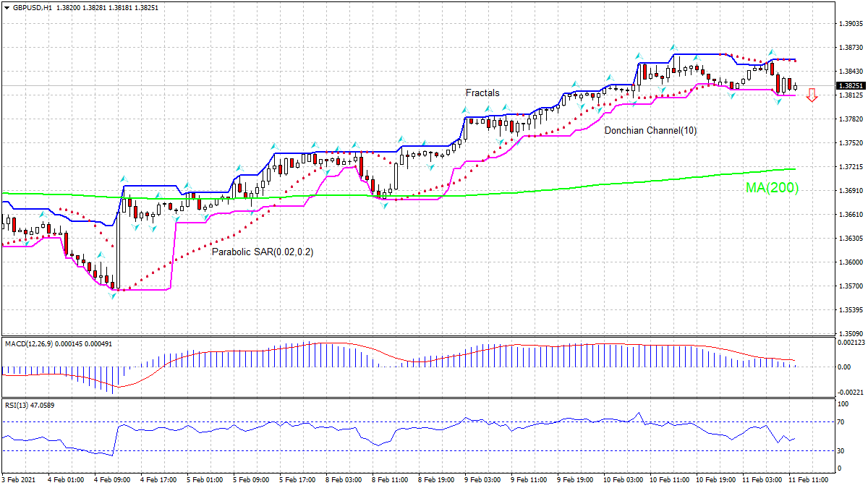Click the RSI blue line near its peak

pos(639,414)
